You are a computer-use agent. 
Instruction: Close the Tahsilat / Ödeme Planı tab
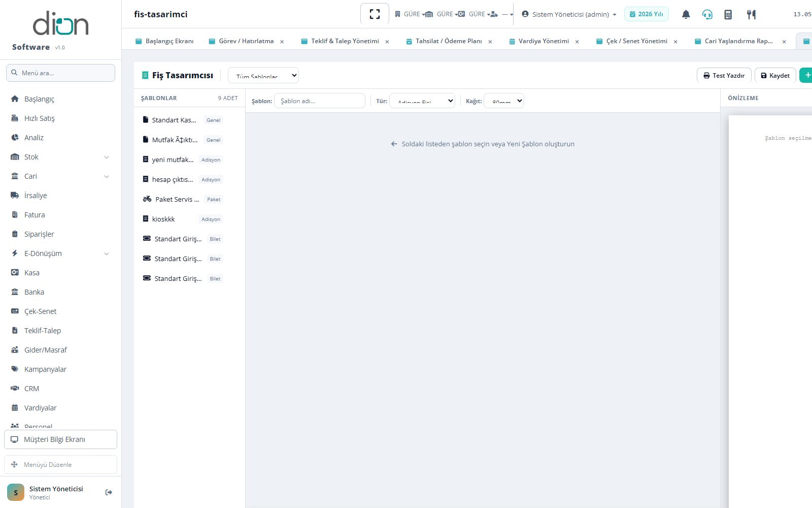[x=490, y=42]
